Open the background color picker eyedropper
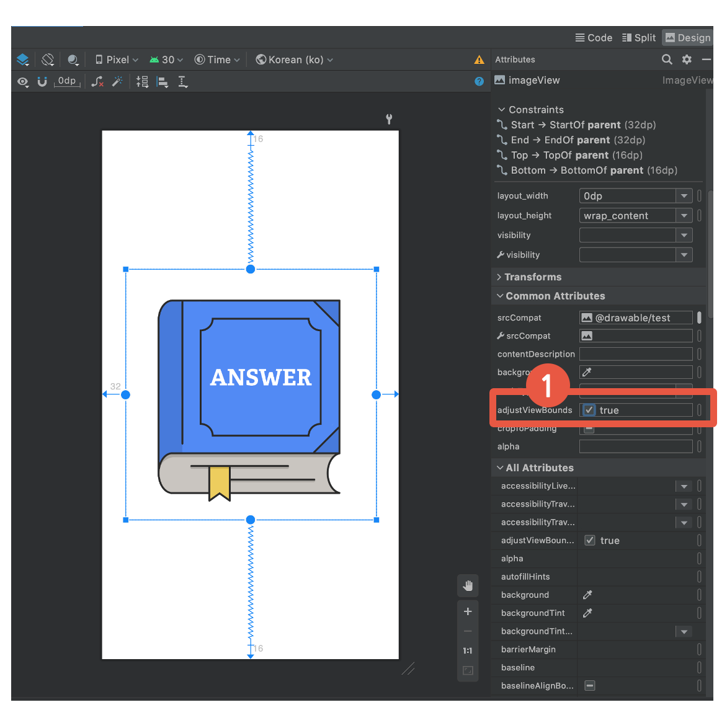Screen dimensions: 727x728 tap(587, 372)
